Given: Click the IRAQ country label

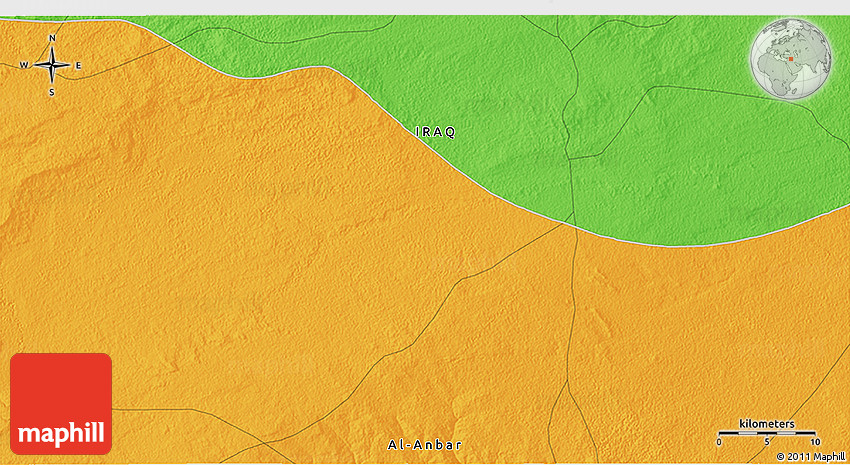Looking at the screenshot, I should 435,132.
